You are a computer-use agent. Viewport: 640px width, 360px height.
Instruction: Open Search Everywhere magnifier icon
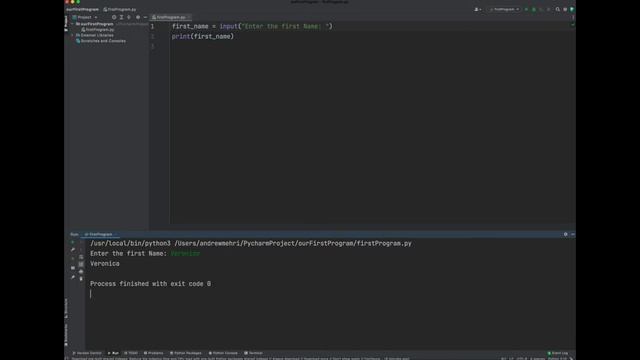click(558, 9)
